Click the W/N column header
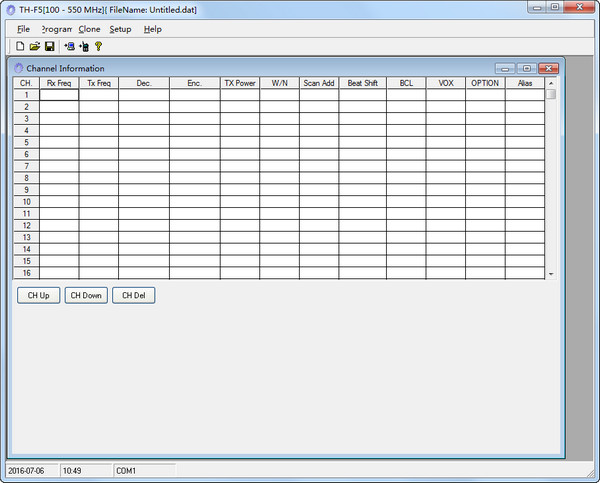Image resolution: width=600 pixels, height=483 pixels. (x=279, y=83)
